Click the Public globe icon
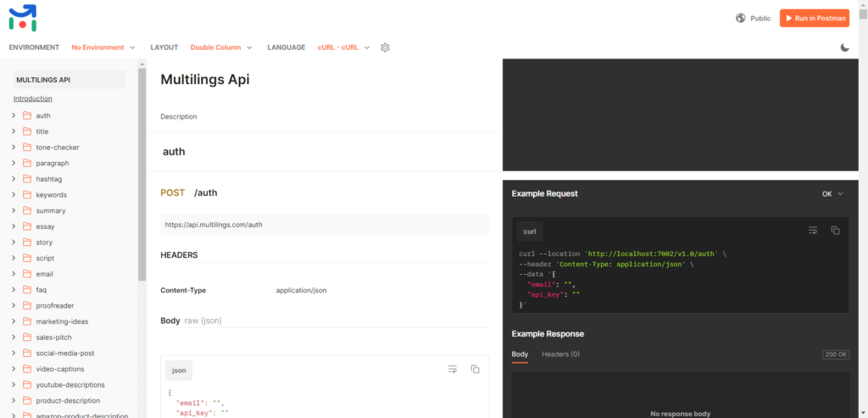The width and height of the screenshot is (868, 418). [x=741, y=19]
